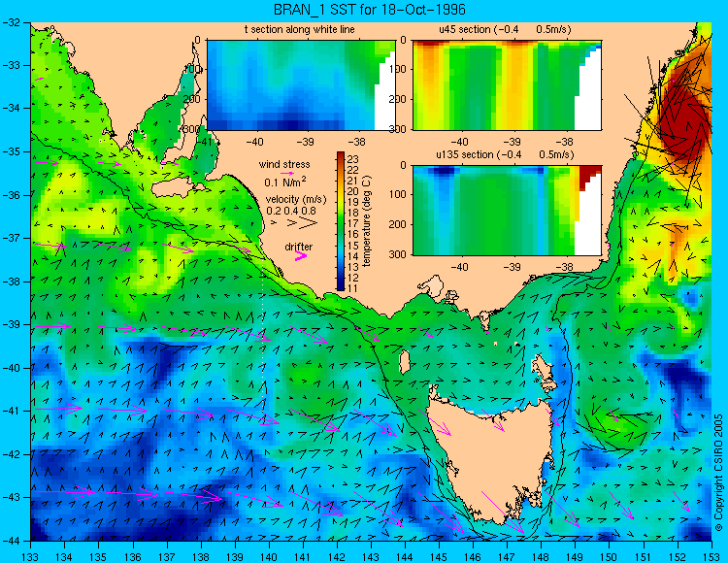Image resolution: width=728 pixels, height=563 pixels.
Task: Click longitude axis label 147
Action: coord(507,557)
